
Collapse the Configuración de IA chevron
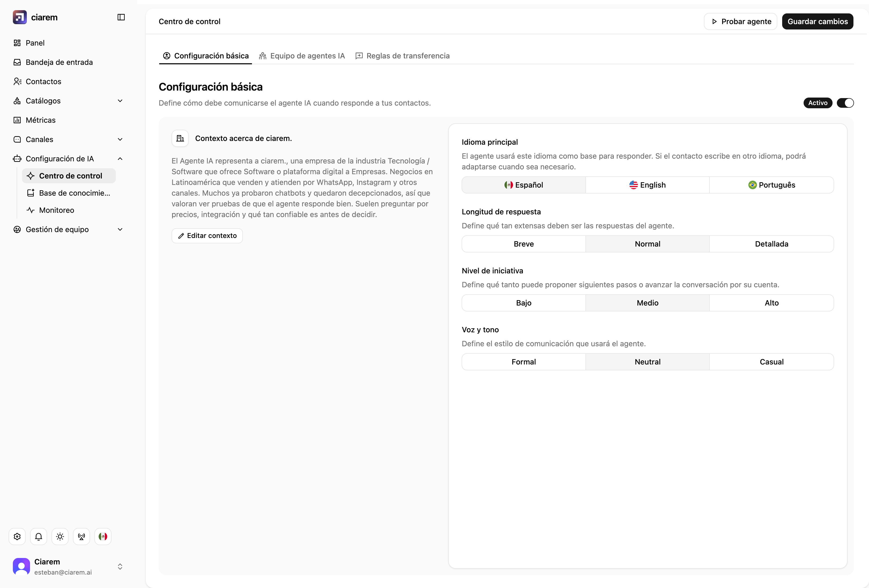(x=120, y=159)
